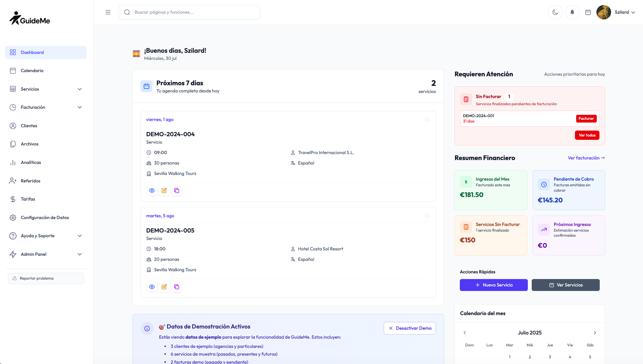
Task: Open Archivos in the sidebar
Action: point(46,144)
